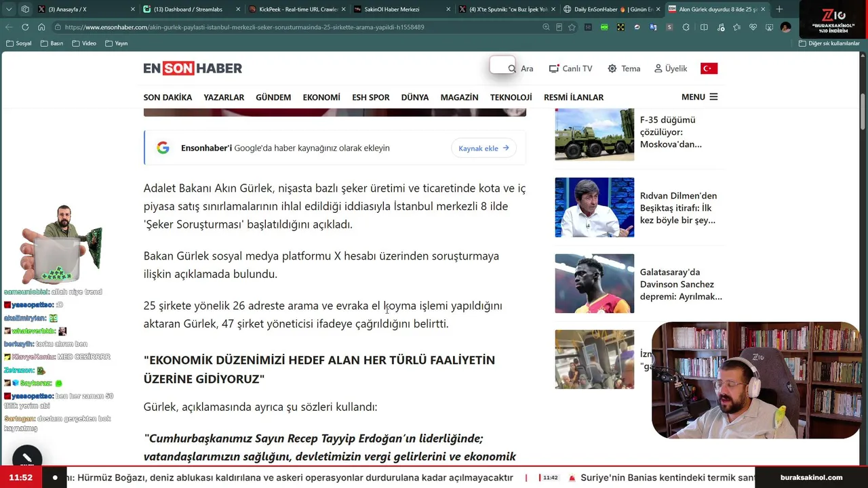Viewport: 868px width, 488px height.
Task: Open the browser extensions puzzle icon
Action: [x=686, y=27]
